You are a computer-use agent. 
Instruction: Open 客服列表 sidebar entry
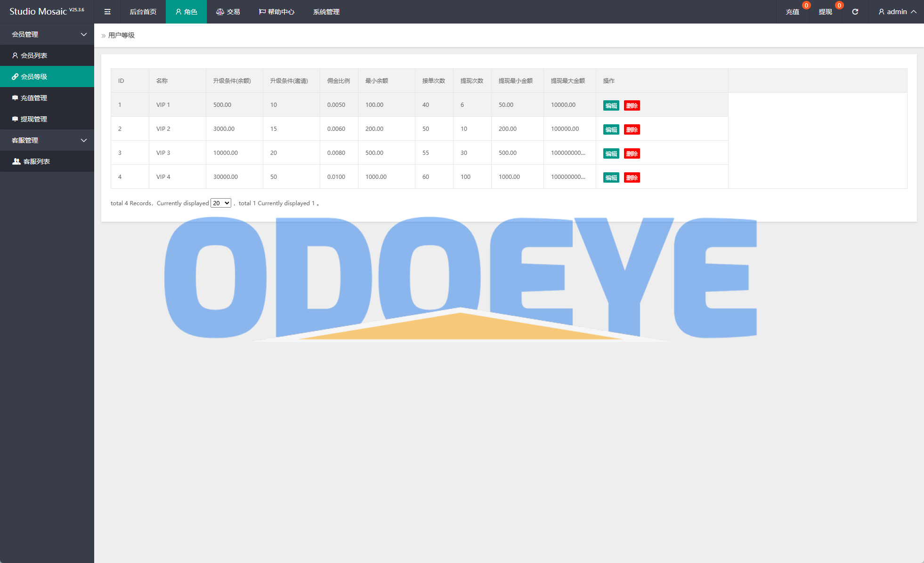(37, 161)
